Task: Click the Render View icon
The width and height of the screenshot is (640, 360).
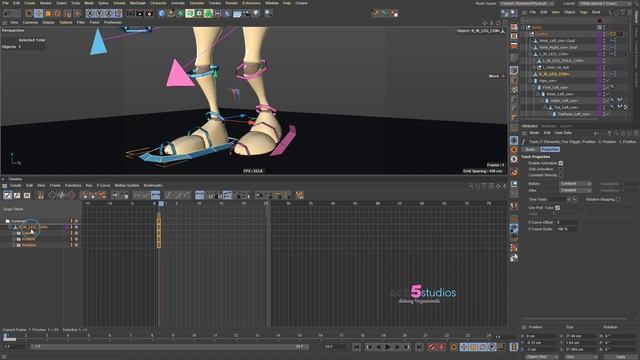Action: [131, 13]
